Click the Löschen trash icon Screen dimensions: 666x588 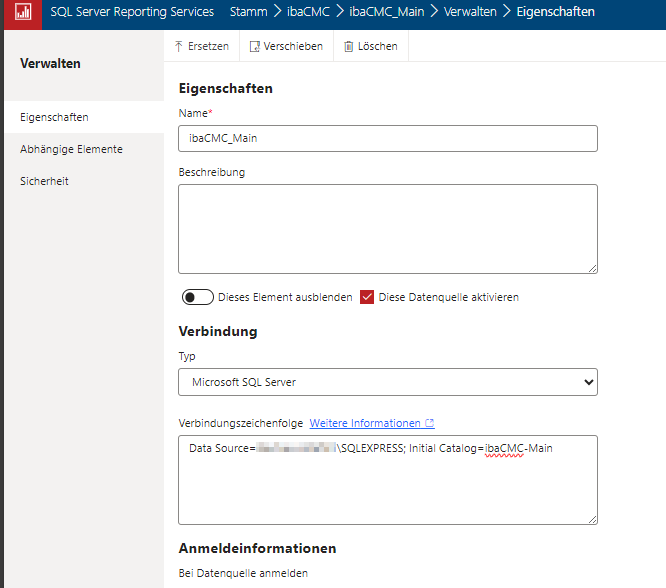[348, 46]
